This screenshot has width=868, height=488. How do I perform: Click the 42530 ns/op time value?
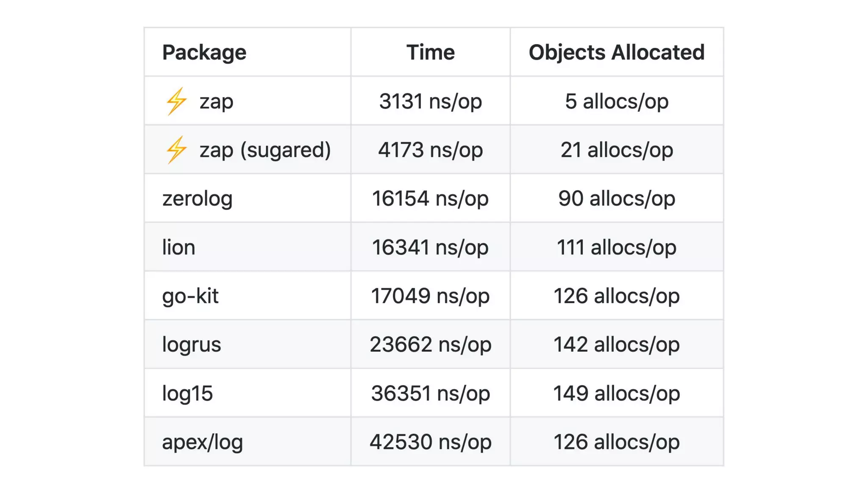430,442
